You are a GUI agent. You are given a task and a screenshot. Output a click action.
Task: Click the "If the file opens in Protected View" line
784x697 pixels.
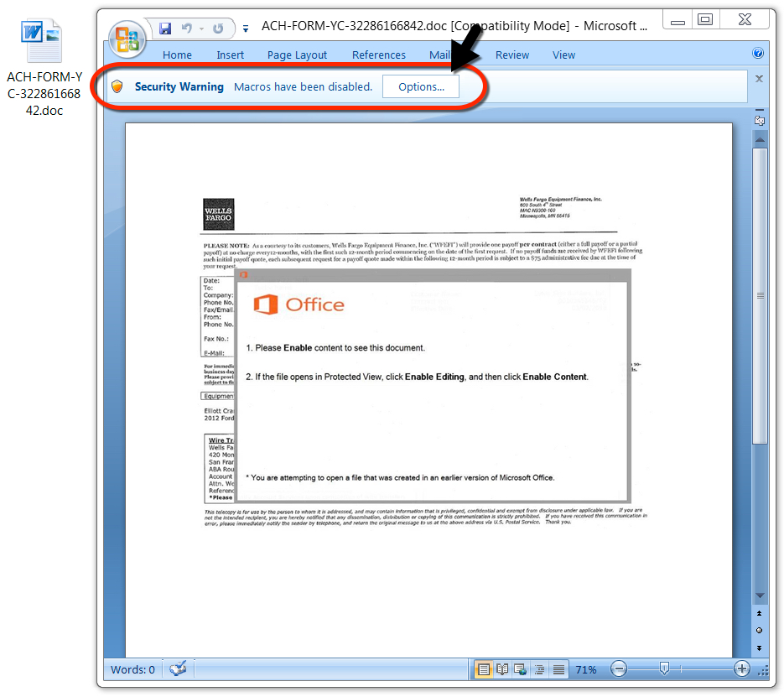click(x=417, y=377)
